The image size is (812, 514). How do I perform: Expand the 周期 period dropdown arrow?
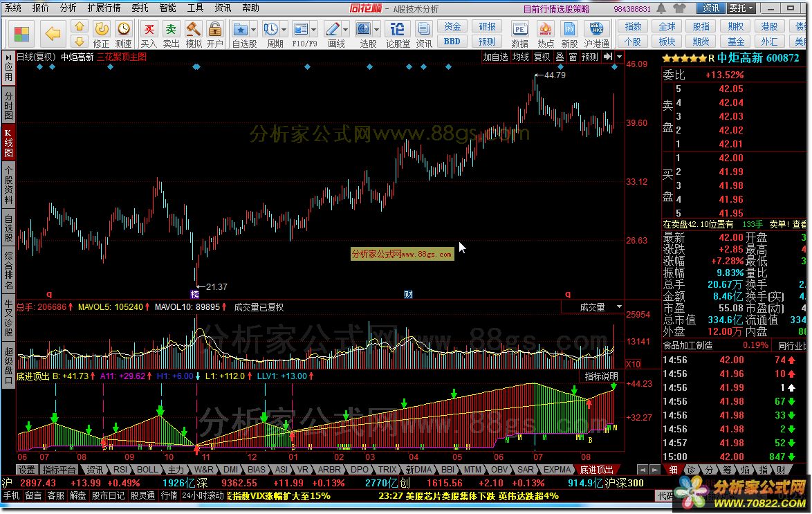(284, 30)
